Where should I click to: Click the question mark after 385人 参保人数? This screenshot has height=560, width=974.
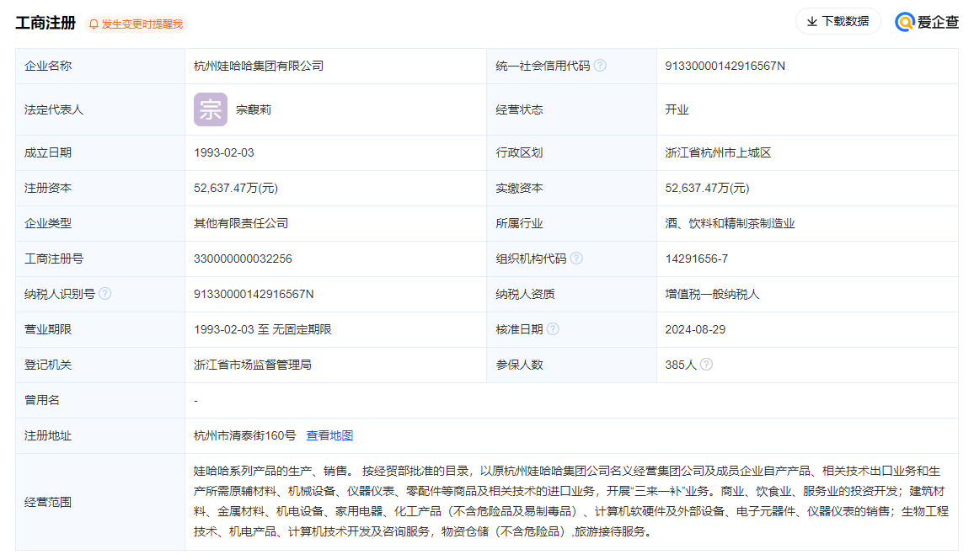point(706,364)
